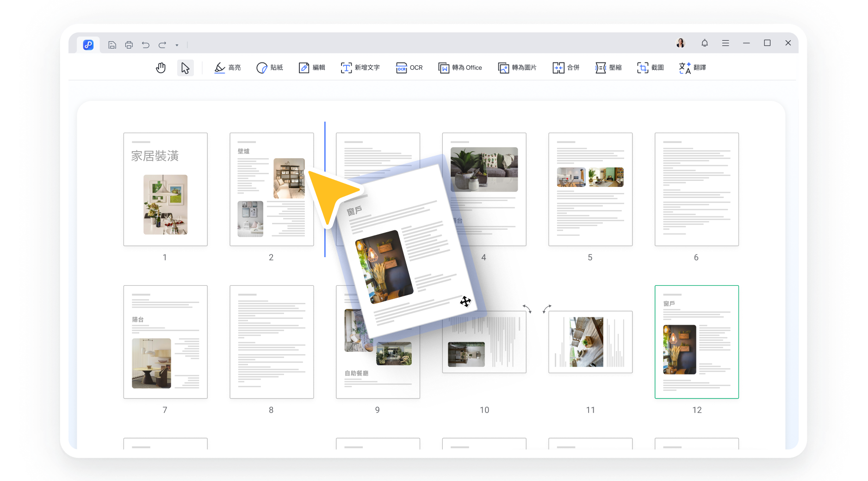Select page 1 thumbnail 家居裝潢
868x481 pixels.
(166, 189)
